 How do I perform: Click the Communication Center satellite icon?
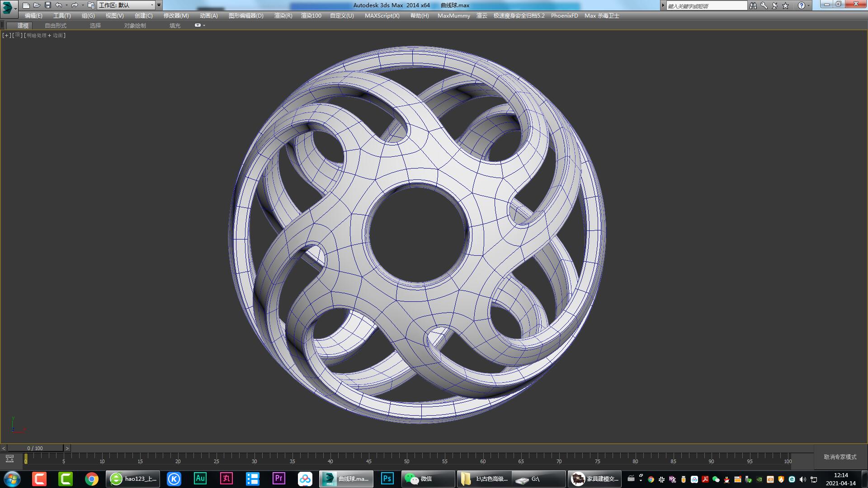(774, 5)
